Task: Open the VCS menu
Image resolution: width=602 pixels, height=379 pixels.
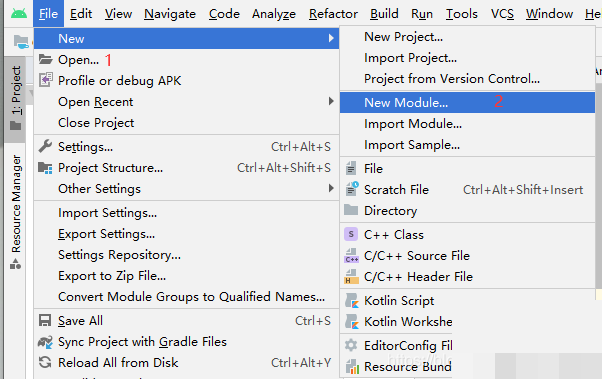Action: click(502, 14)
